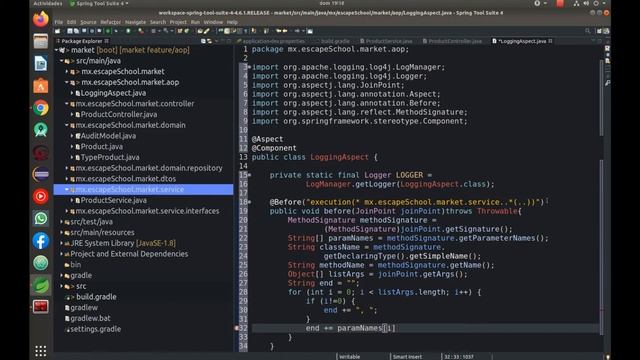Click the Spring Tool Suite leaf icon in the dock
Image resolution: width=640 pixels, height=360 pixels.
point(40,285)
